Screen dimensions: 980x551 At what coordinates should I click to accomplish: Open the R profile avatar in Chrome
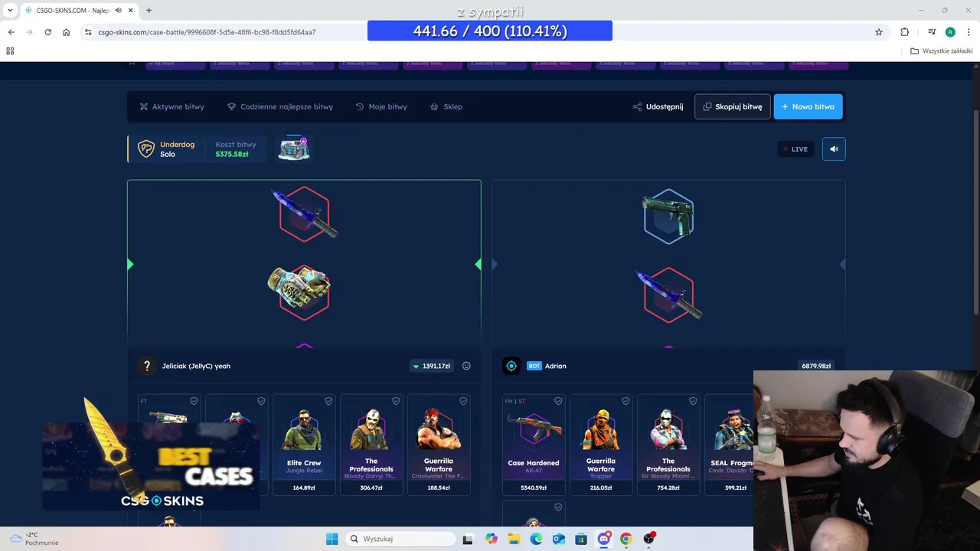(x=950, y=32)
